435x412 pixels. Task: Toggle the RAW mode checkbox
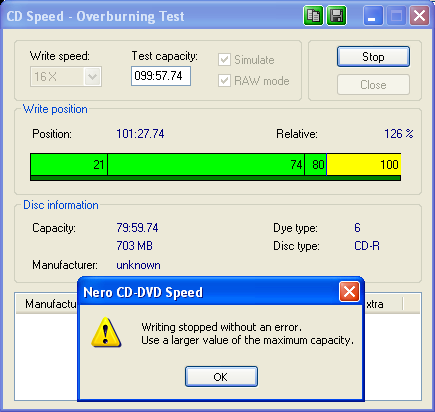pos(224,81)
